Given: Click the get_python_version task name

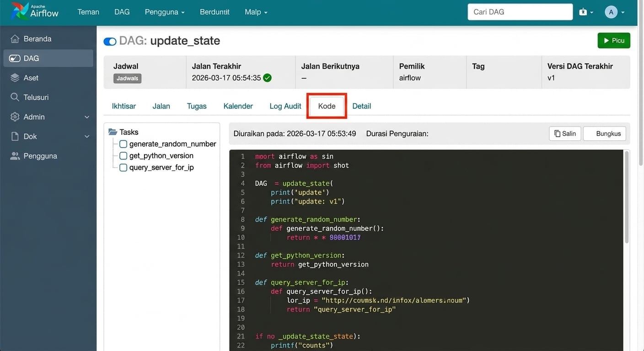Looking at the screenshot, I should click(161, 156).
